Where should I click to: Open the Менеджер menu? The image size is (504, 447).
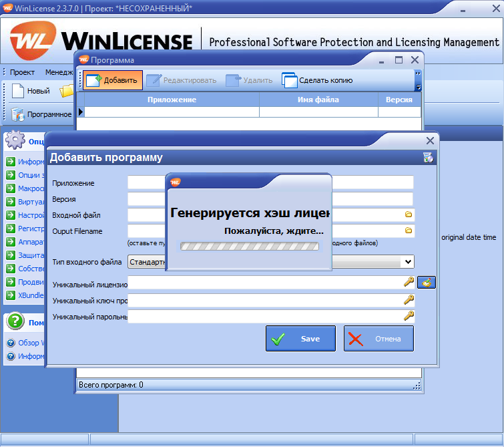point(59,71)
